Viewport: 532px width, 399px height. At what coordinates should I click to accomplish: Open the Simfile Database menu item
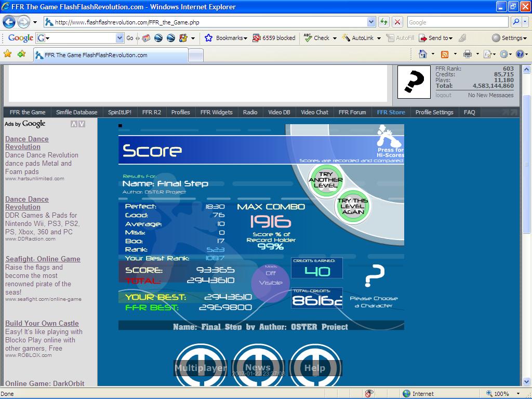pos(77,112)
